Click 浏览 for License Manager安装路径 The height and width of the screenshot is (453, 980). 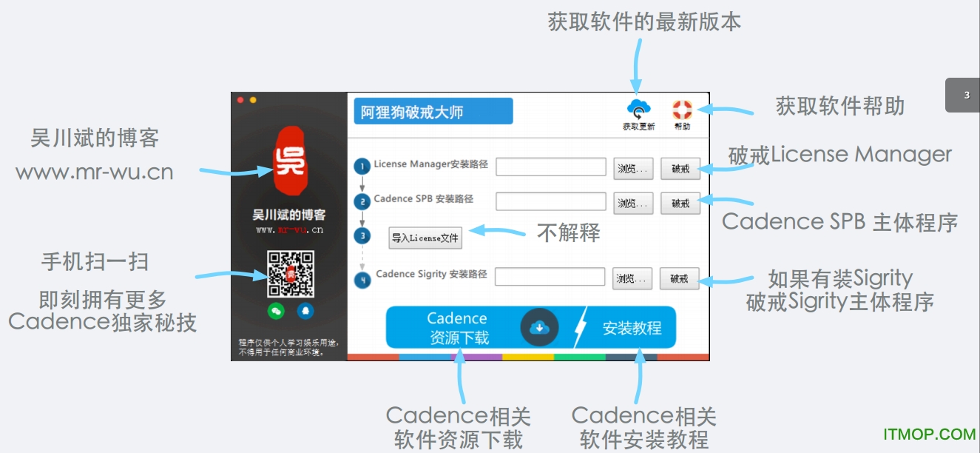click(x=633, y=169)
